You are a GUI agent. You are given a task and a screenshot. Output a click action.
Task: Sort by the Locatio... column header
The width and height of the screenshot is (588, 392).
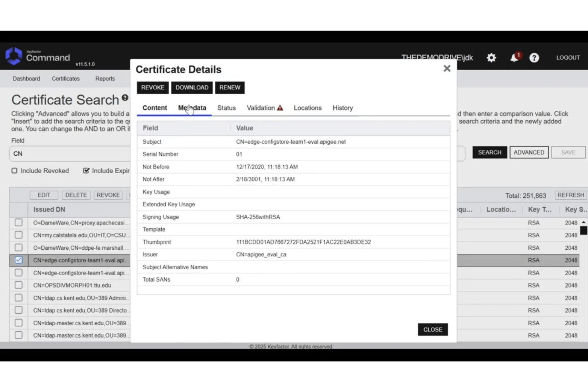pyautogui.click(x=501, y=209)
